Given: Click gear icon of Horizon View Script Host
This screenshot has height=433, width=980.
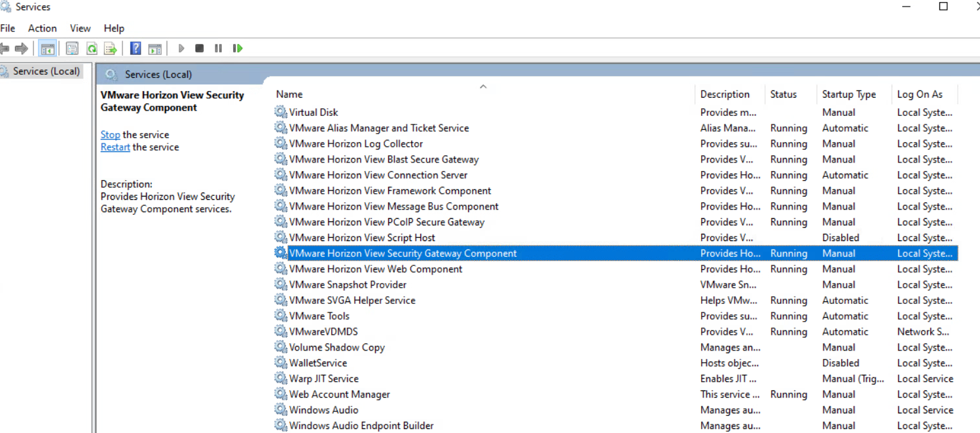Looking at the screenshot, I should point(281,238).
